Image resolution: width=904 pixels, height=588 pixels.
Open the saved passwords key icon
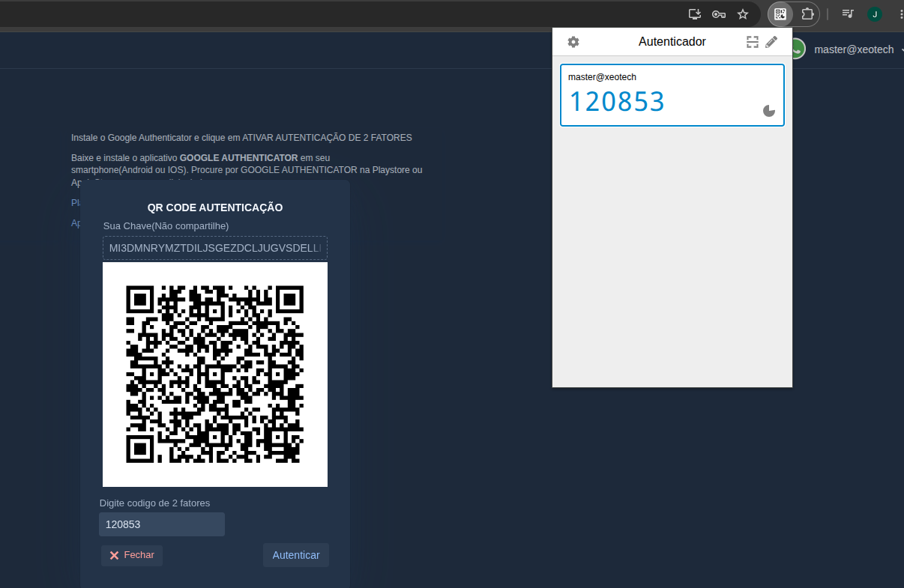[718, 13]
